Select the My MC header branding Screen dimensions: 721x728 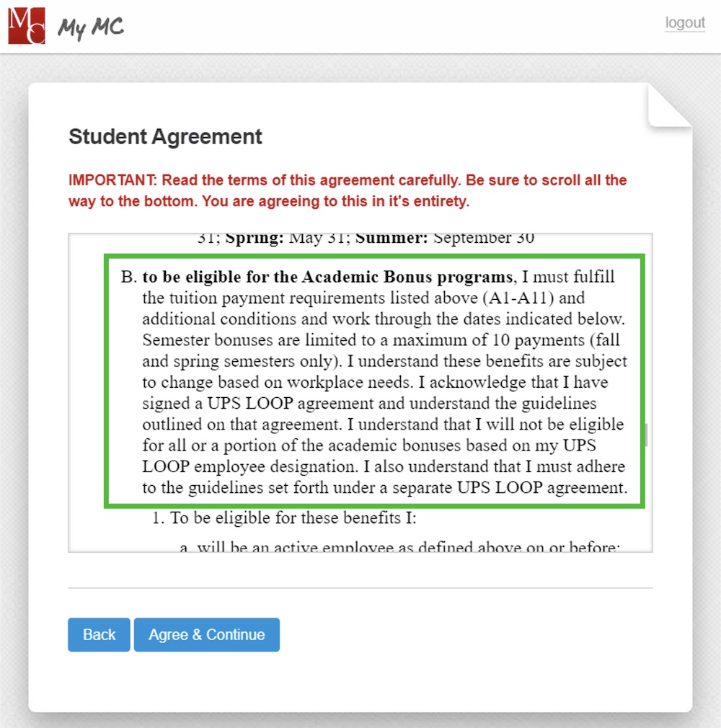coord(91,27)
